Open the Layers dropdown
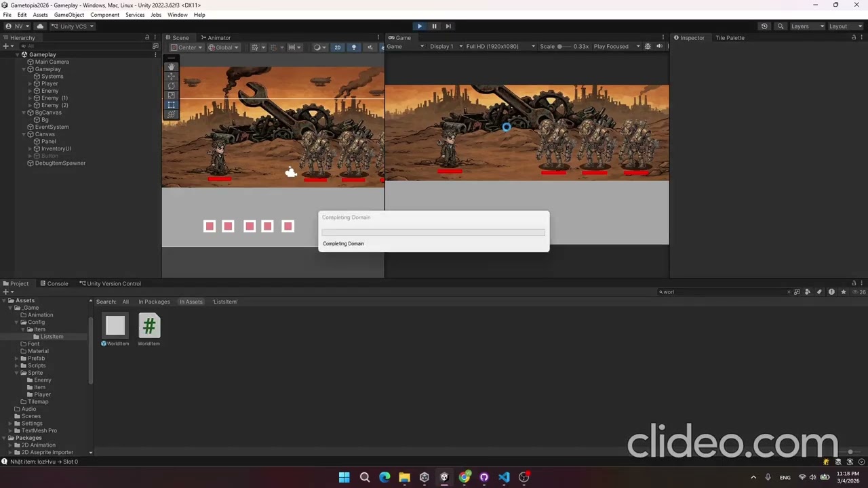Image resolution: width=868 pixels, height=488 pixels. point(807,26)
